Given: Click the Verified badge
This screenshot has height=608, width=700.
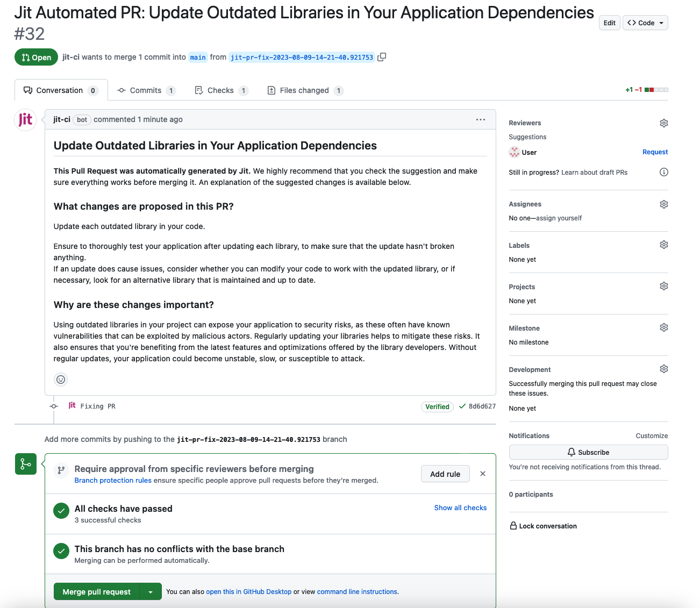Looking at the screenshot, I should (x=437, y=407).
